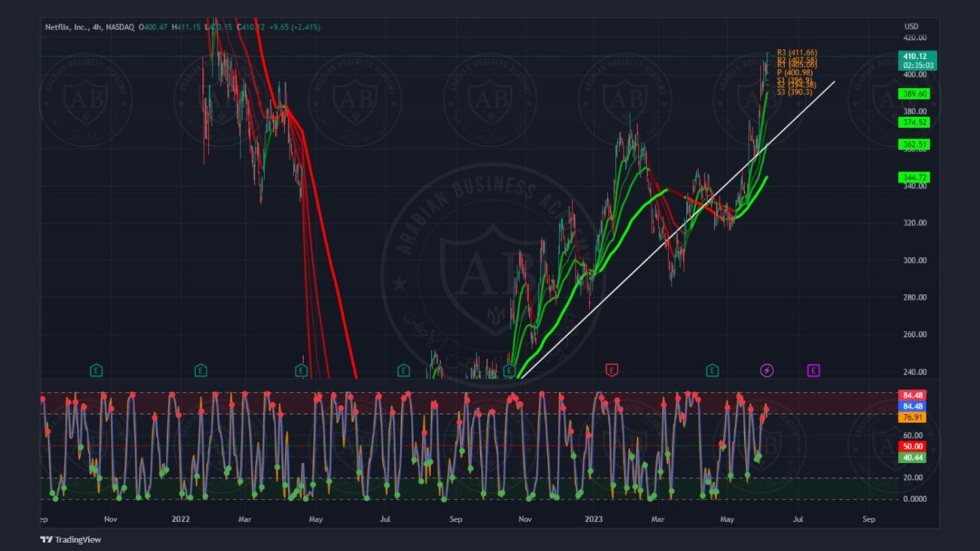Click the 20.00 oscillator axis label
980x551 pixels.
click(x=913, y=477)
